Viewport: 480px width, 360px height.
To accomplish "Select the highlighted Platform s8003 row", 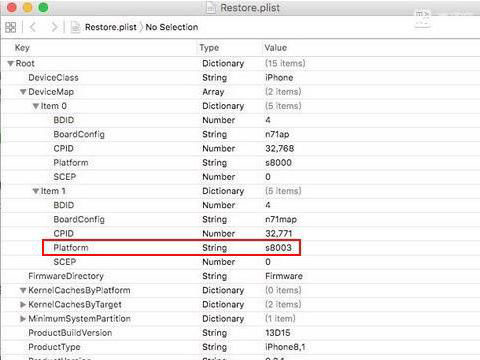I will click(172, 248).
